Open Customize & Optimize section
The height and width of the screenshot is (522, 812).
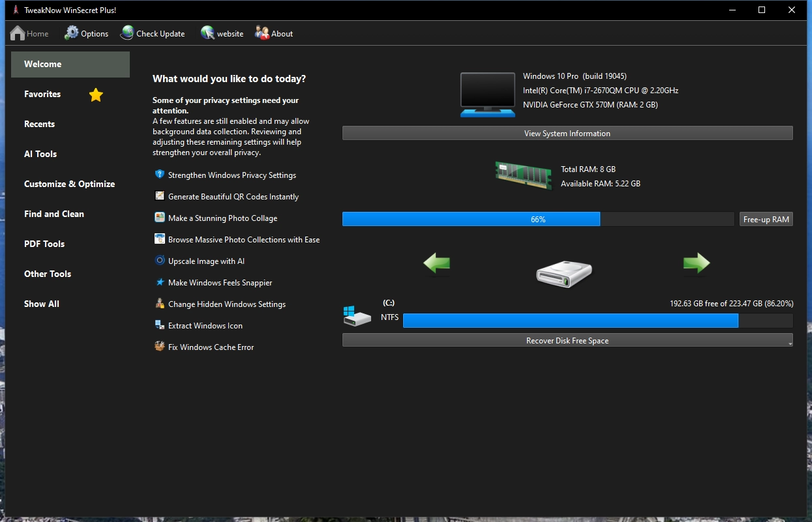coord(70,184)
